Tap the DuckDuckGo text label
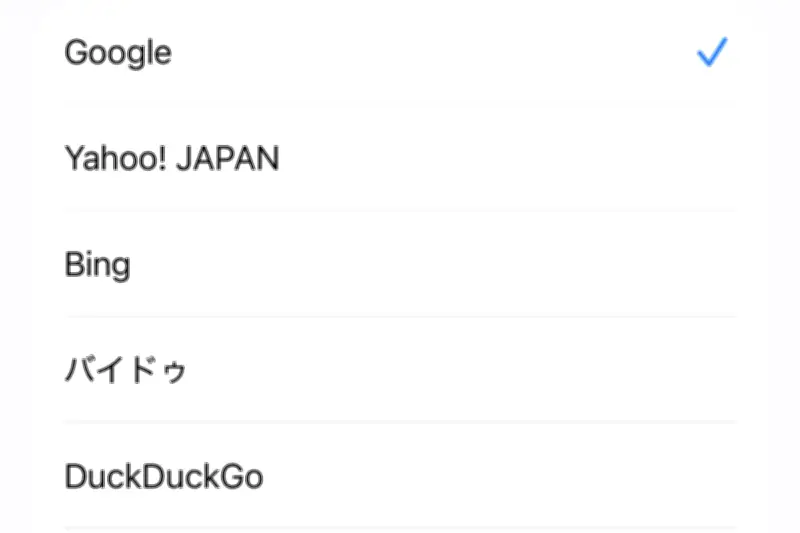The width and height of the screenshot is (800, 533). (164, 476)
